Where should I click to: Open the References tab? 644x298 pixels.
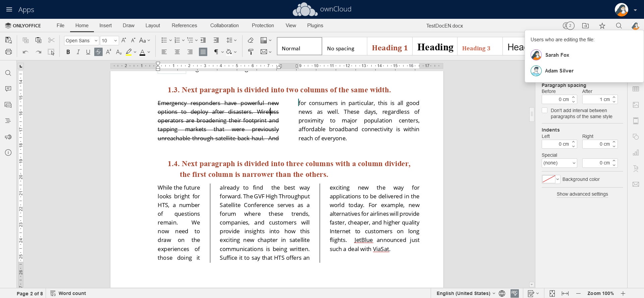(184, 26)
